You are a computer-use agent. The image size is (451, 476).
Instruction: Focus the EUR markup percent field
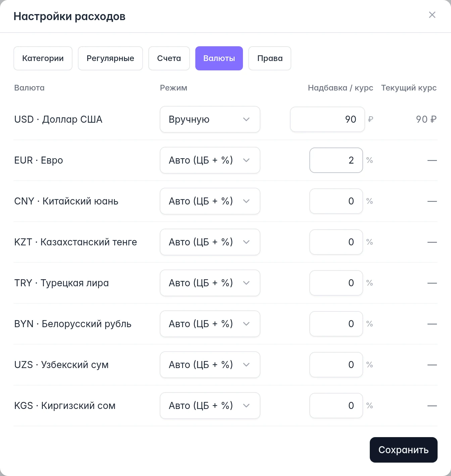click(x=336, y=160)
